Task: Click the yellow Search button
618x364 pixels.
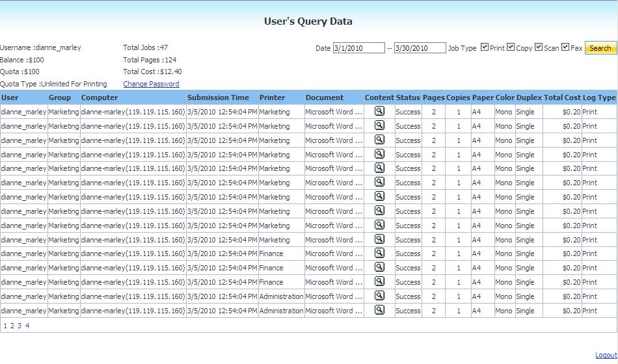Action: (600, 48)
